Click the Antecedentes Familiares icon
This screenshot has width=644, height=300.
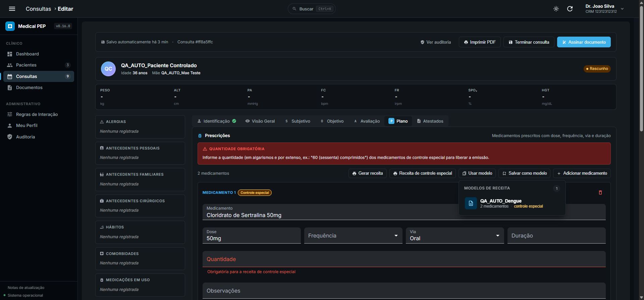[102, 174]
